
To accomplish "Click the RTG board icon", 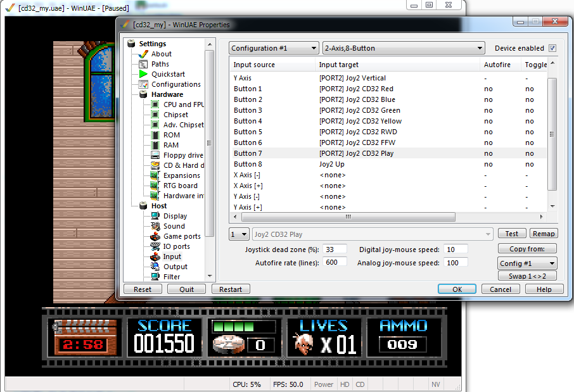I will pyautogui.click(x=155, y=186).
